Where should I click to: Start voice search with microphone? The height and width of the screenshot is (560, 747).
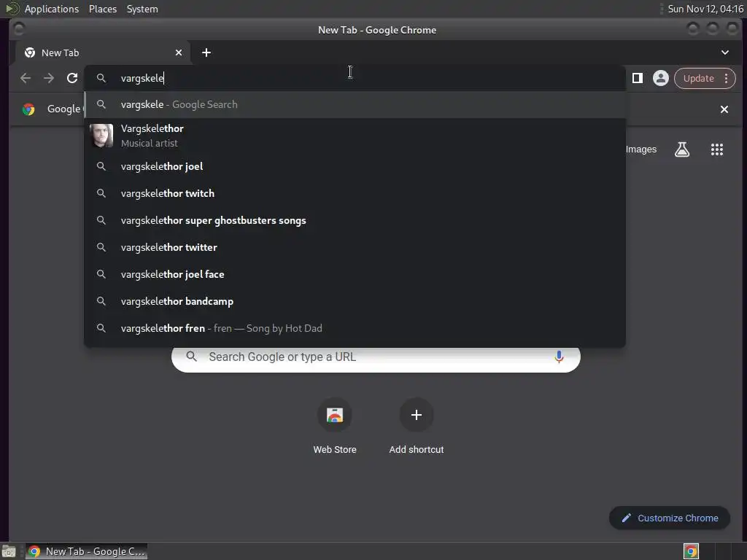click(559, 357)
